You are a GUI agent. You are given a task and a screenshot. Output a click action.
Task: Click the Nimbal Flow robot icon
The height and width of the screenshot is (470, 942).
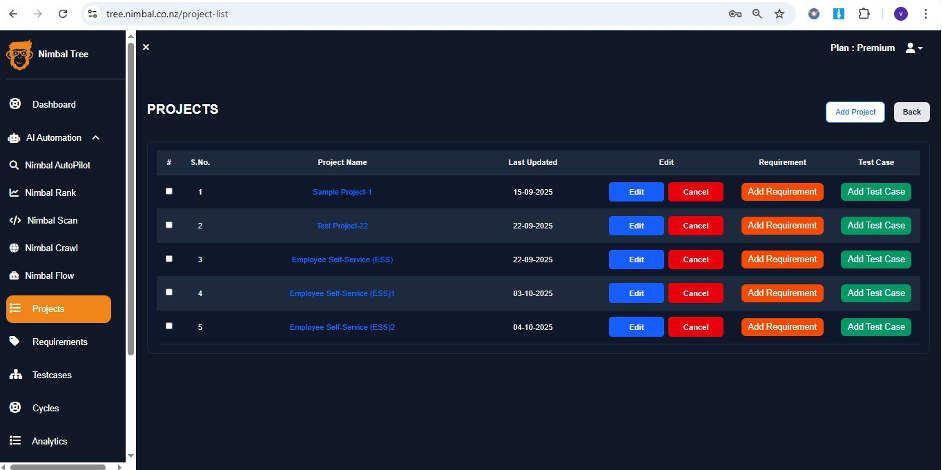pyautogui.click(x=14, y=276)
